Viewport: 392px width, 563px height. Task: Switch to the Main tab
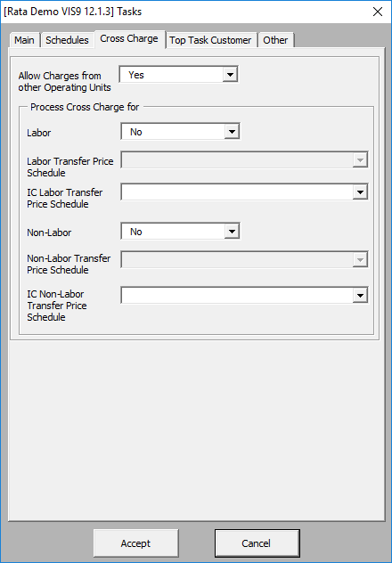[x=24, y=40]
